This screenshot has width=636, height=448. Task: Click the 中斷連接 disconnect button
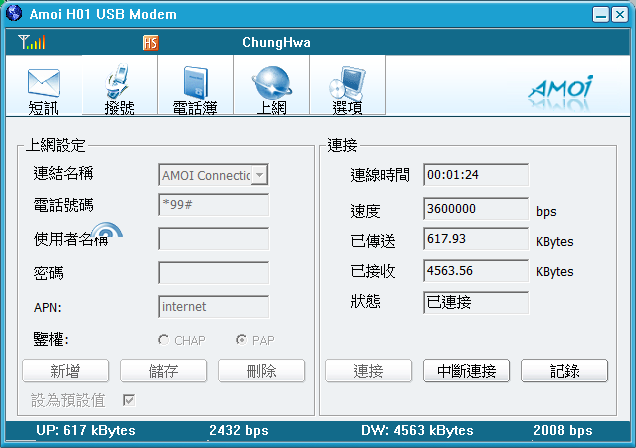pyautogui.click(x=466, y=371)
